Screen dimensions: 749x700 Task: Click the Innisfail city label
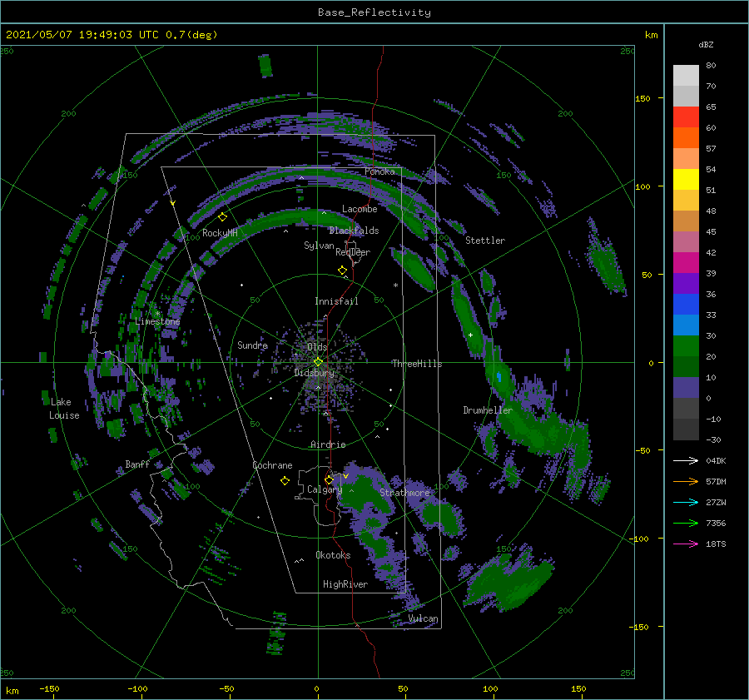click(336, 301)
